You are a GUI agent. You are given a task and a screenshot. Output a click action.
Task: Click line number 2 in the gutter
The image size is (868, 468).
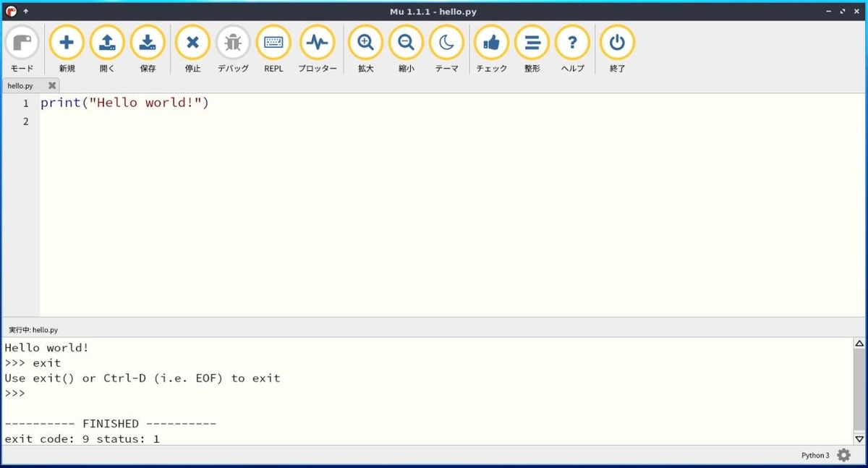(25, 121)
